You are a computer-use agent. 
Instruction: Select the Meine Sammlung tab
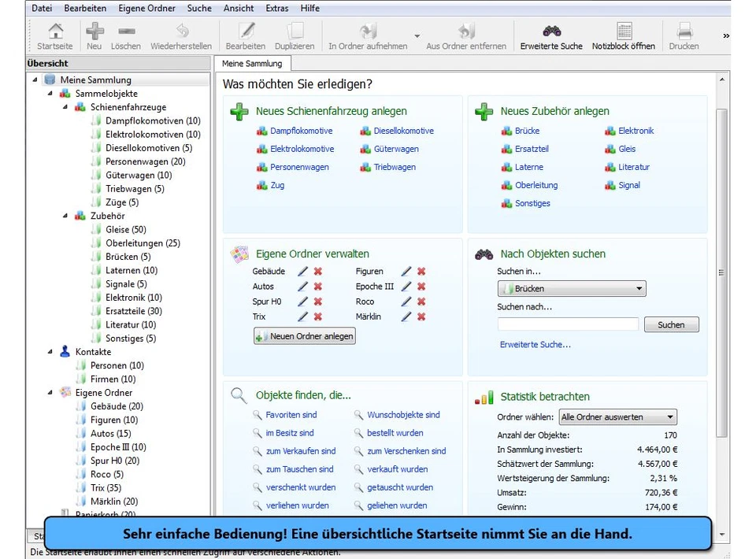coord(252,64)
